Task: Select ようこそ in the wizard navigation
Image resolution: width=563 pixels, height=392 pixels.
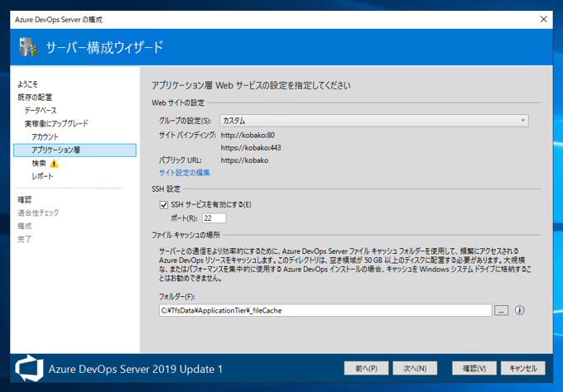Action: 27,84
